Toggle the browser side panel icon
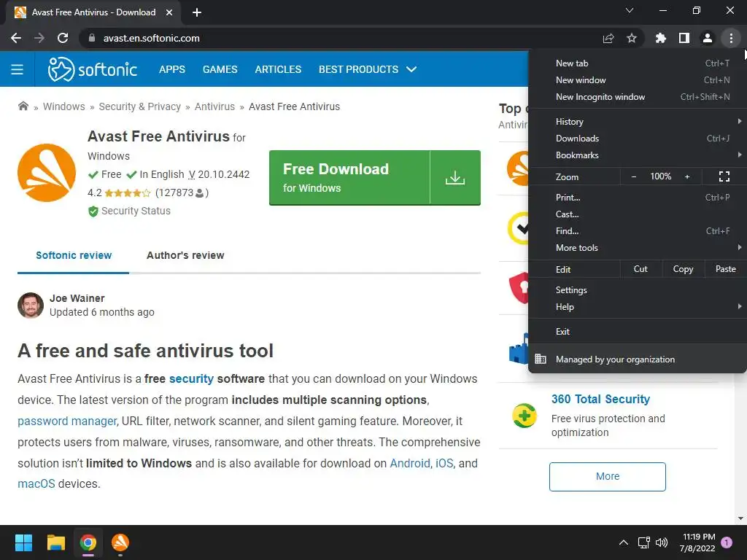 tap(684, 38)
